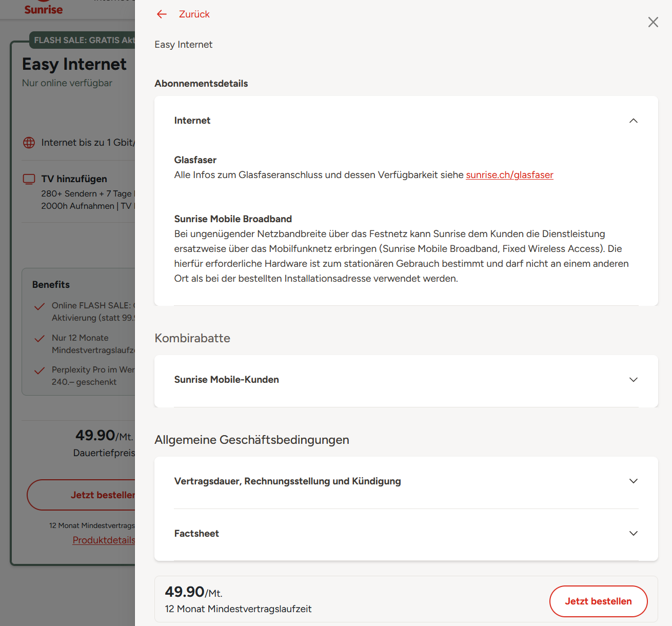Click the Produktdetails link
This screenshot has width=672, height=626.
104,540
